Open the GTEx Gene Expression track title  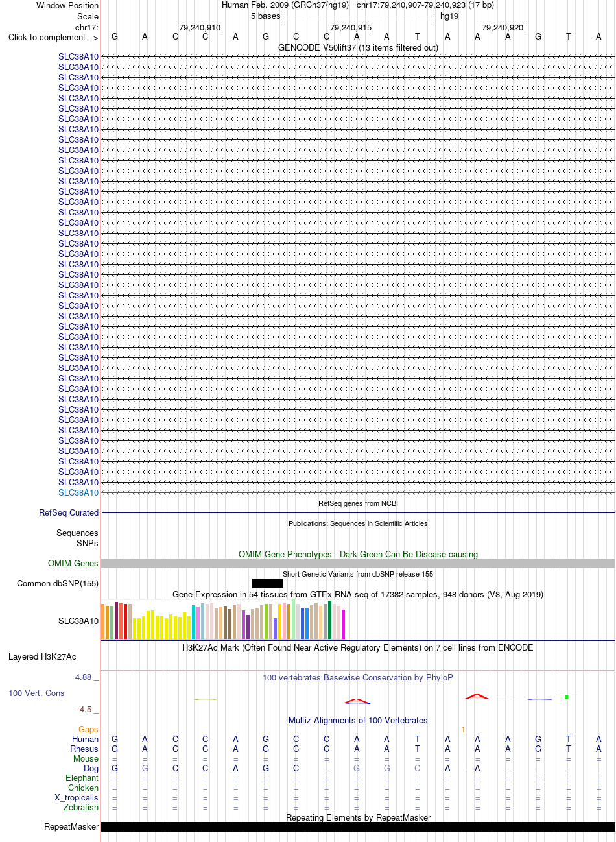(358, 594)
